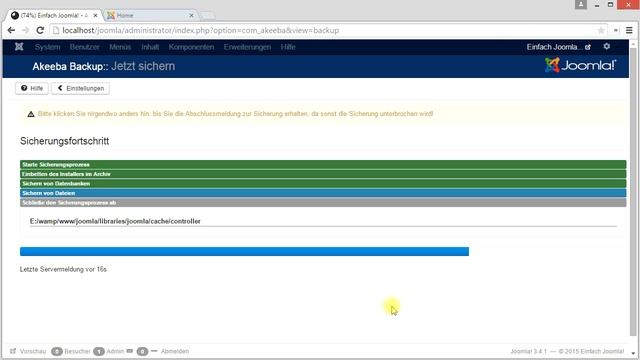Open the Hilfe menu in admin bar
The width and height of the screenshot is (640, 360).
coord(288,47)
